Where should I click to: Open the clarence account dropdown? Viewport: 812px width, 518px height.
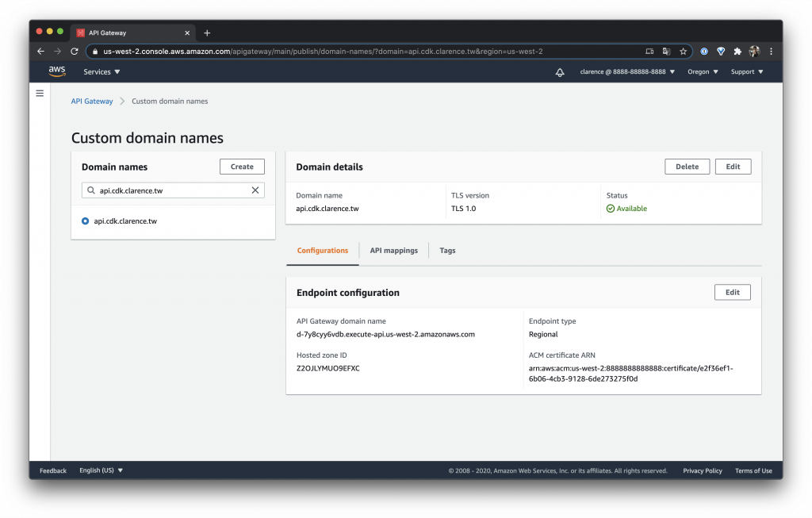tap(627, 72)
